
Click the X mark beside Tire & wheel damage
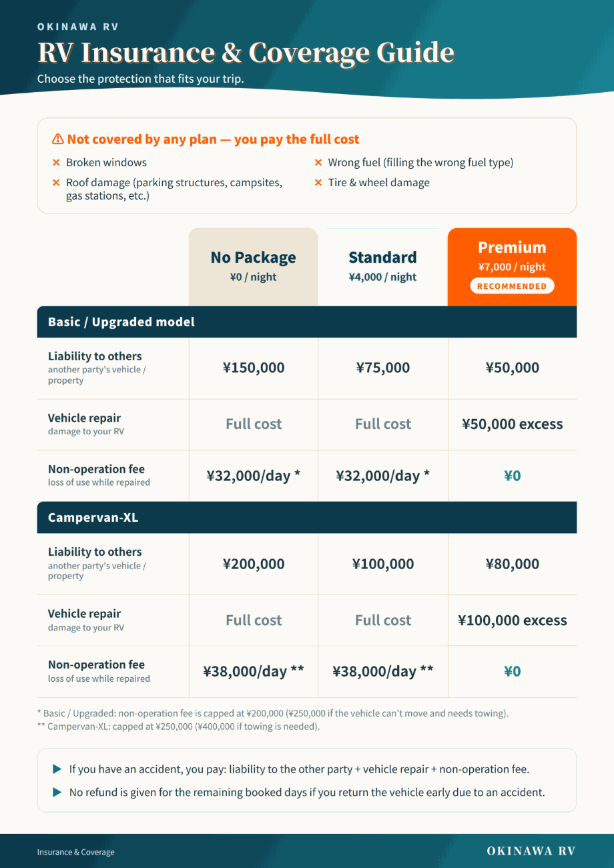pos(318,183)
